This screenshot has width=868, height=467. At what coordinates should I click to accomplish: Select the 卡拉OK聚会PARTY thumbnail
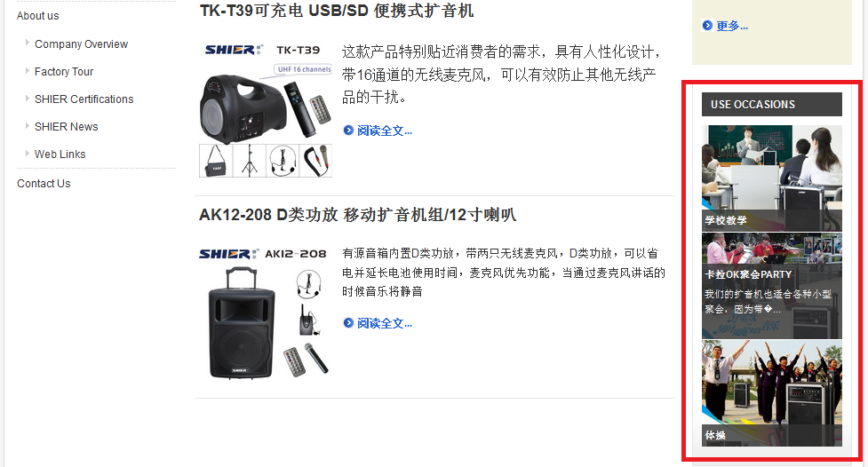coord(772,286)
